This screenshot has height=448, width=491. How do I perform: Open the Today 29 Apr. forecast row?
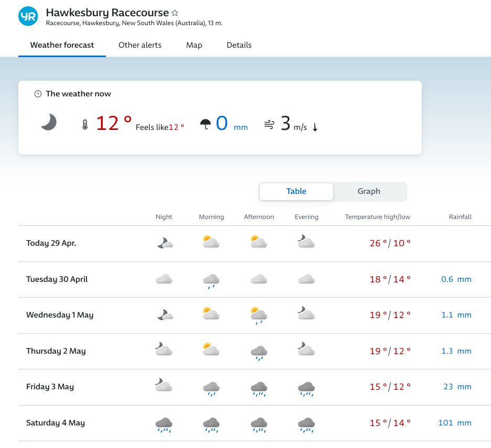255,244
